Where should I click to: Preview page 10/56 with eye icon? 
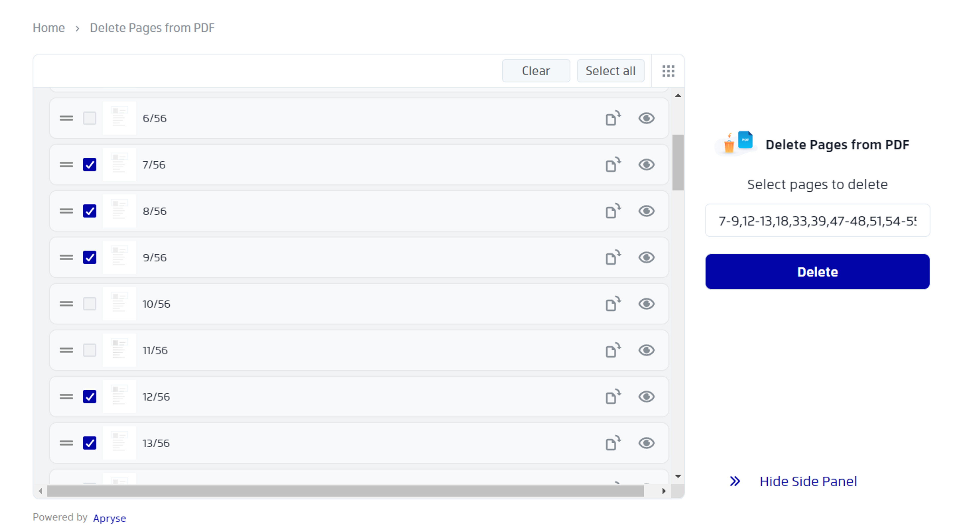pyautogui.click(x=646, y=304)
